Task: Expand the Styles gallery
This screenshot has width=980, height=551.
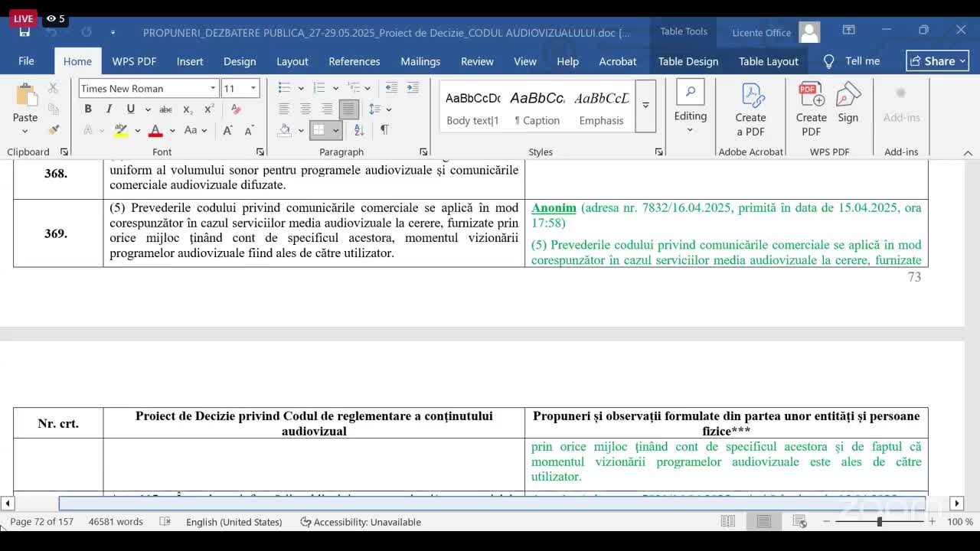Action: tap(645, 106)
